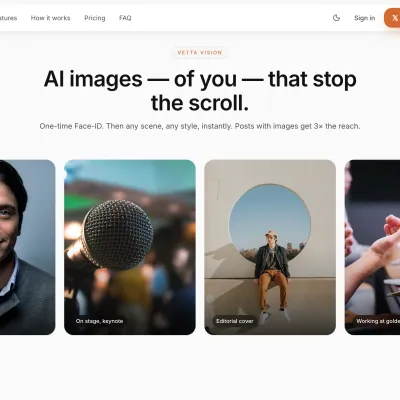
Task: Toggle dark mode with the moon icon
Action: click(336, 18)
